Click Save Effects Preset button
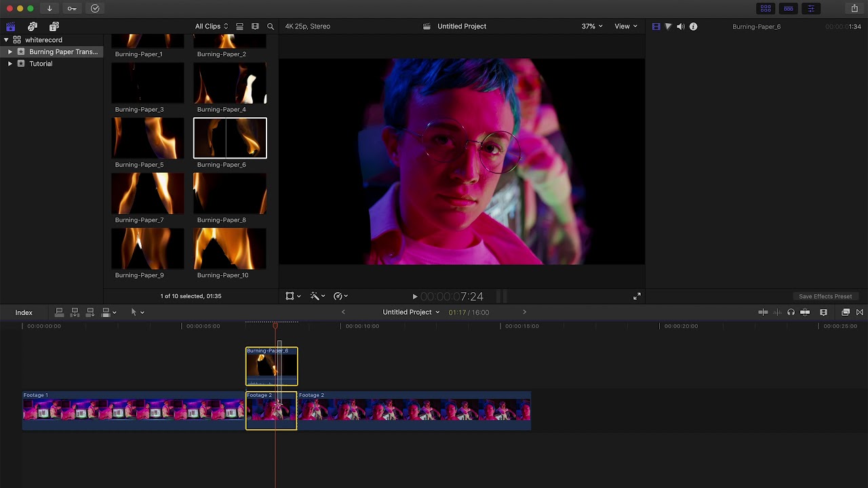Viewport: 868px width, 488px height. point(825,296)
